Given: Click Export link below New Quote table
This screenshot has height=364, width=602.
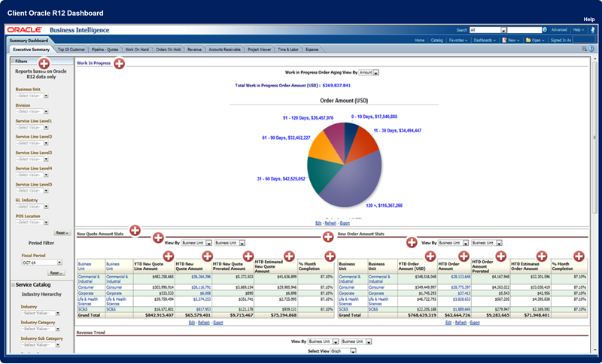Looking at the screenshot, I should coord(218,323).
